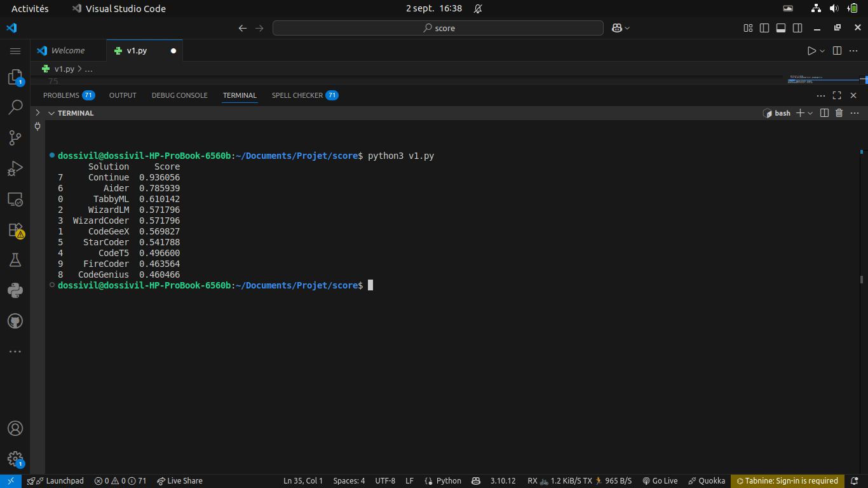Viewport: 868px width, 488px height.
Task: Open the Python view in the activity bar
Action: point(15,290)
